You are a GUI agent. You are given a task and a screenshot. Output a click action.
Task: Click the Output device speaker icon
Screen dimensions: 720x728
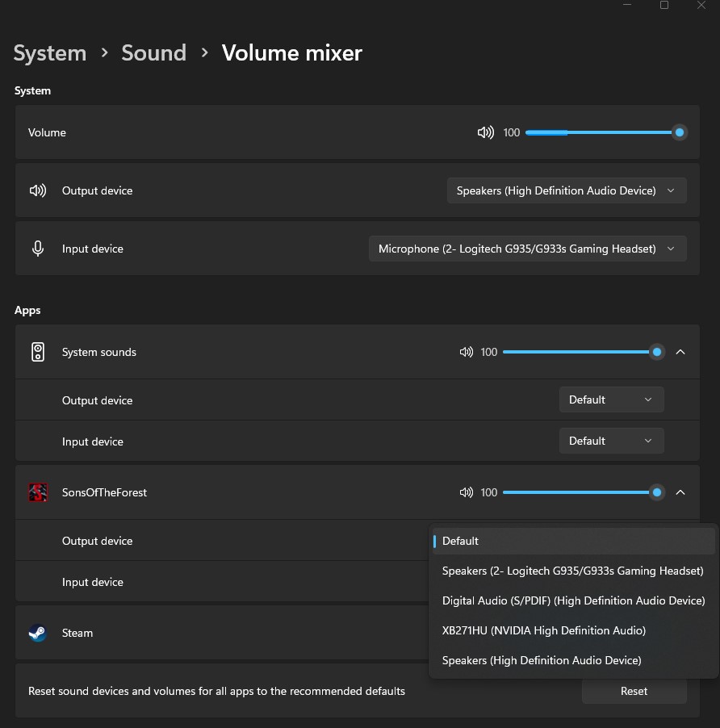(x=38, y=190)
